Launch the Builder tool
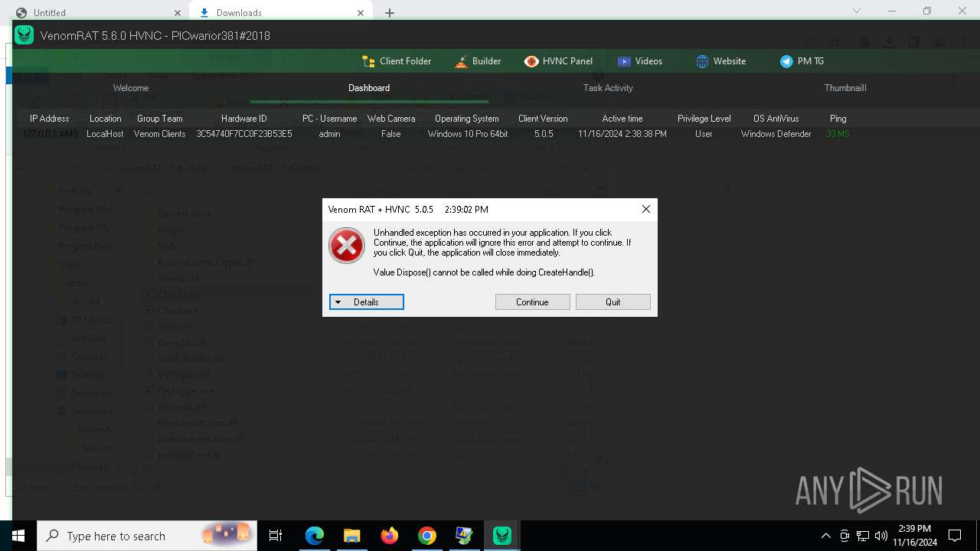 [478, 61]
